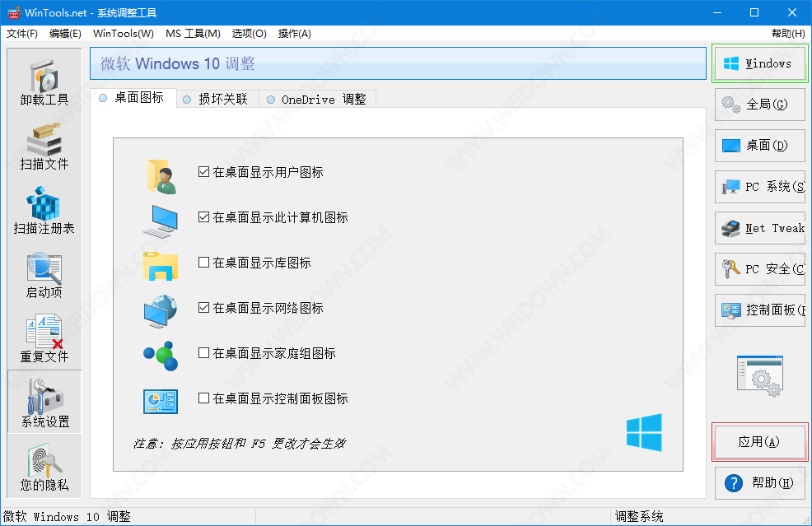Click the PC 安全 button
The height and width of the screenshot is (526, 812).
pyautogui.click(x=759, y=269)
